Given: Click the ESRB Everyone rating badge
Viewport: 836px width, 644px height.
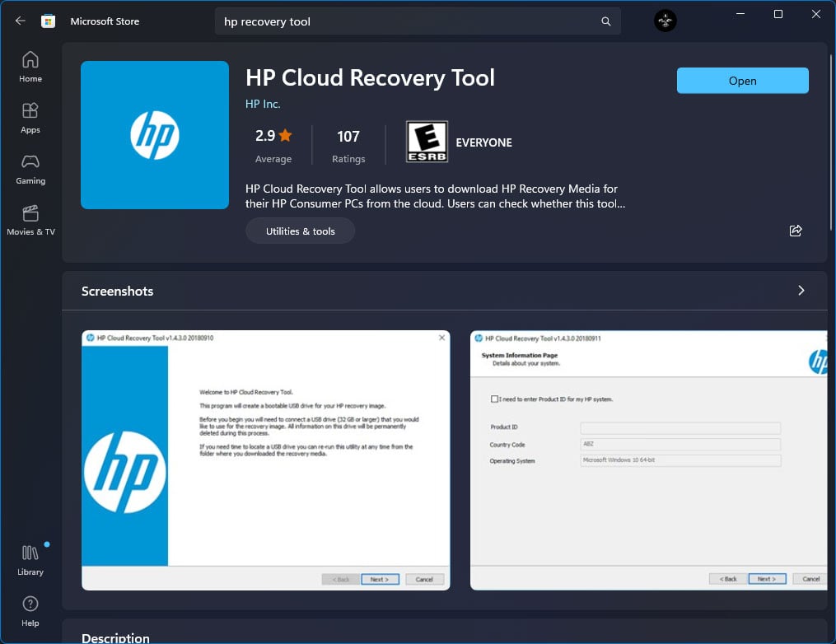Looking at the screenshot, I should tap(427, 142).
